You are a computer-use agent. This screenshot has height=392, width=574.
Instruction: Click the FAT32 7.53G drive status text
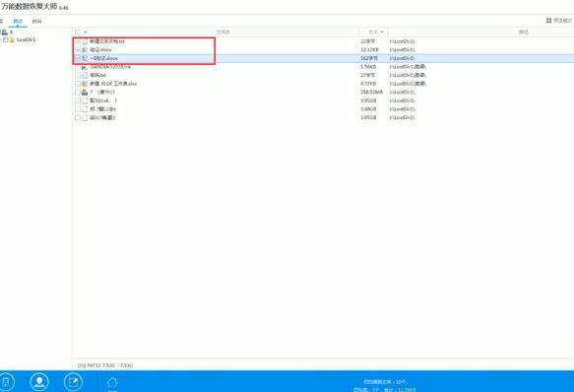point(105,365)
